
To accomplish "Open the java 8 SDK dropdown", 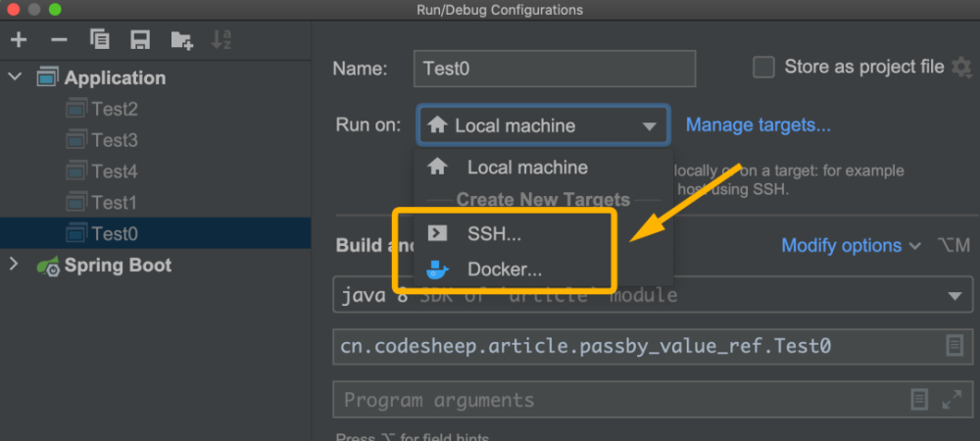I will point(953,296).
